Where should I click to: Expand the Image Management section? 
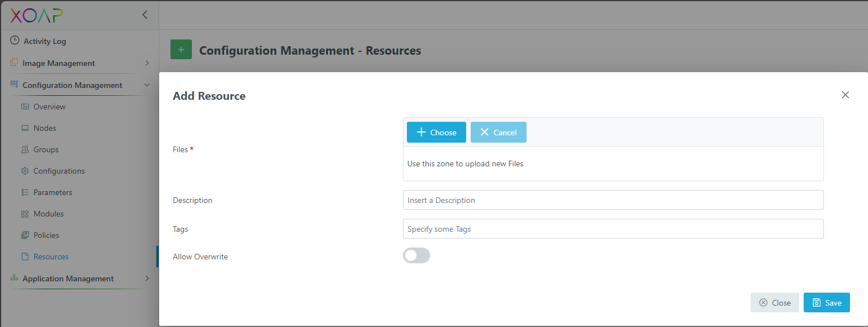[x=146, y=63]
